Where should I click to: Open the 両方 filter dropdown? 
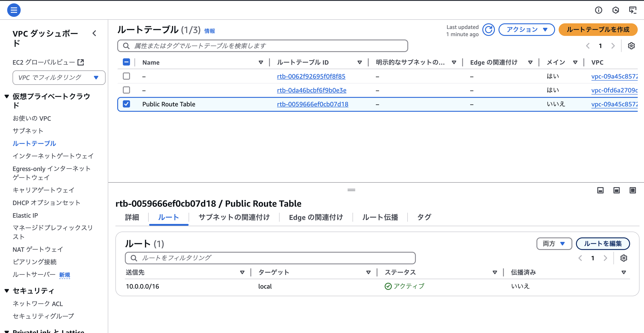554,243
